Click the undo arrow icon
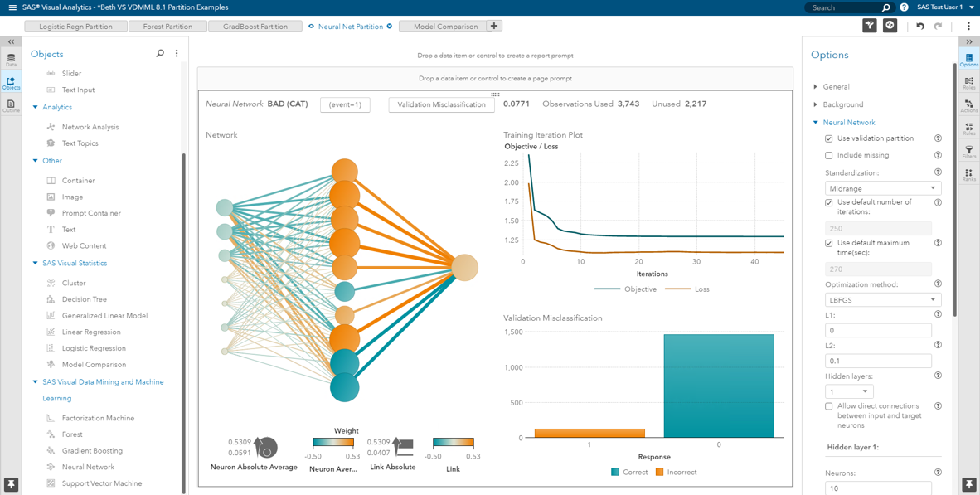 [x=920, y=26]
